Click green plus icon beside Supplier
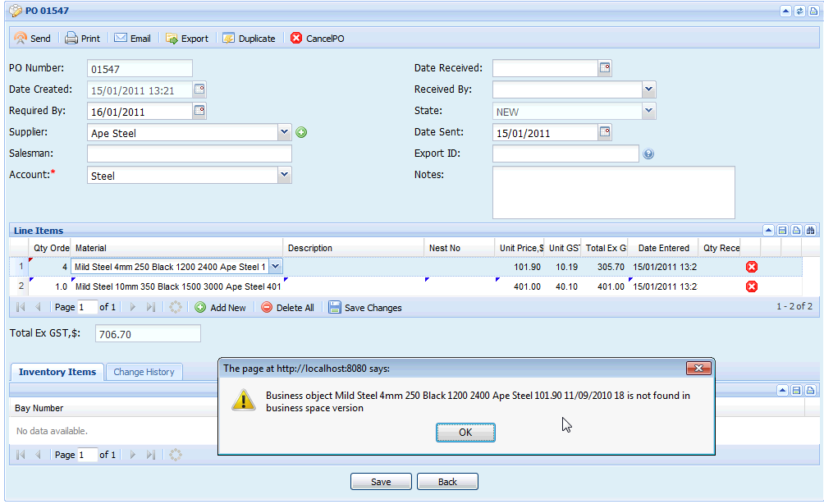The height and width of the screenshot is (504, 824). (x=301, y=132)
